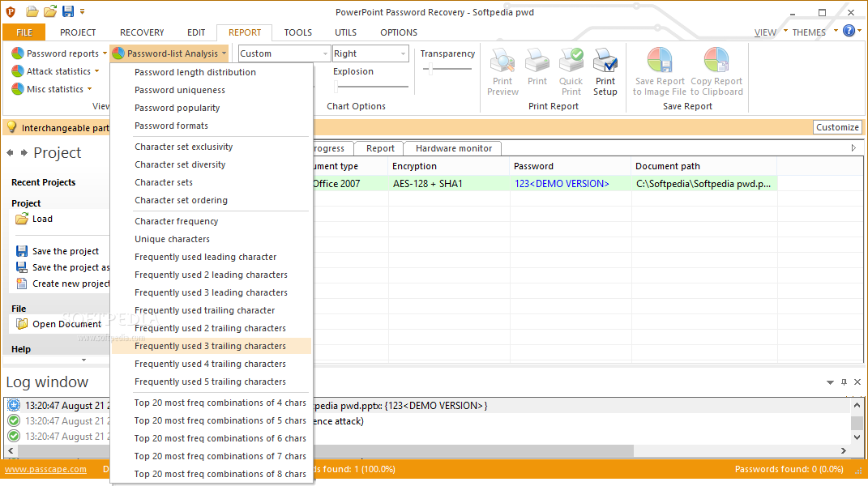The width and height of the screenshot is (868, 486).
Task: Click Copy Report to Clipboard
Action: point(716,72)
